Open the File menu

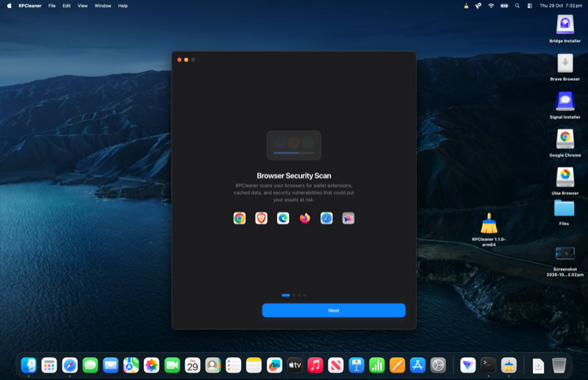click(x=51, y=6)
